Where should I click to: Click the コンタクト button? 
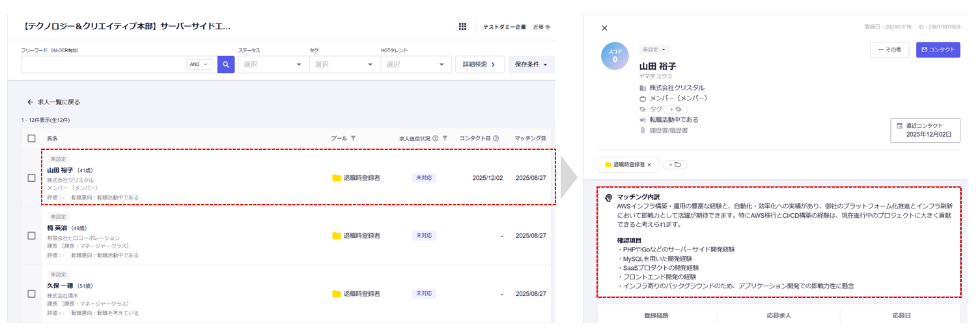[x=938, y=50]
